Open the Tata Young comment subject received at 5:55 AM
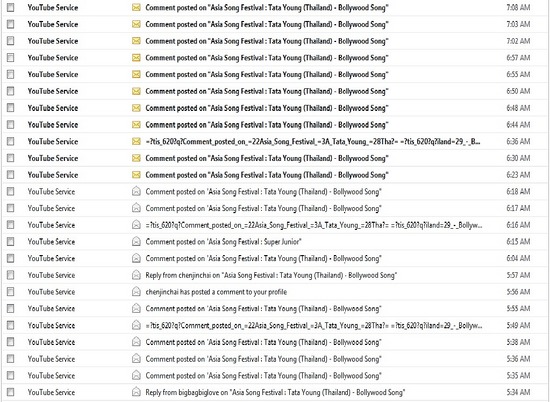This screenshot has width=550, height=402. pyautogui.click(x=263, y=309)
